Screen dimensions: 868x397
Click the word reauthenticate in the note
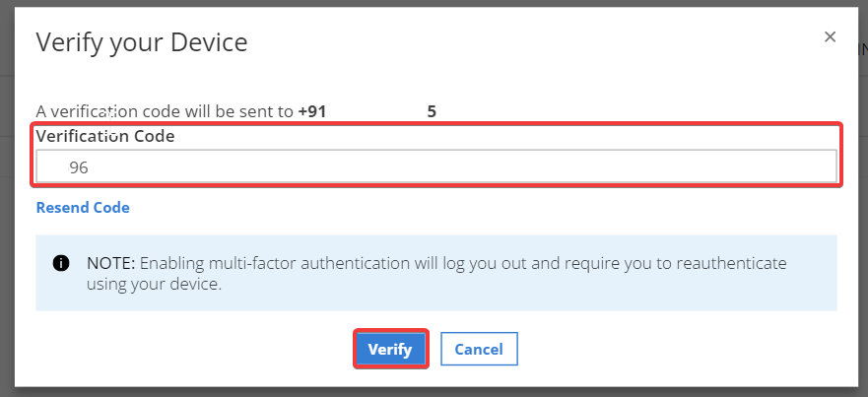pyautogui.click(x=726, y=263)
